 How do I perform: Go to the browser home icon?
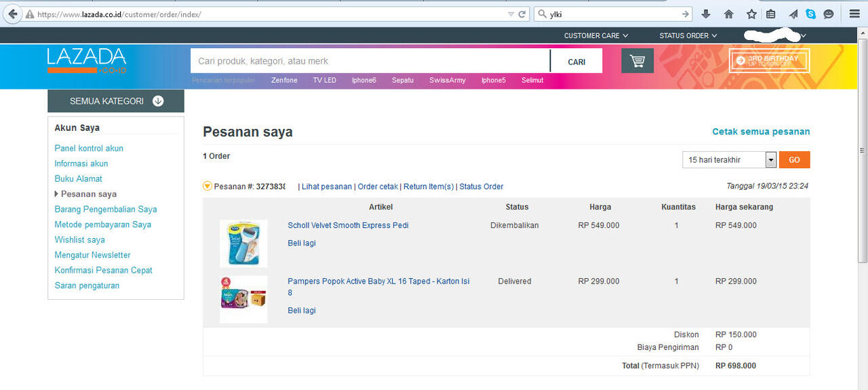[729, 14]
